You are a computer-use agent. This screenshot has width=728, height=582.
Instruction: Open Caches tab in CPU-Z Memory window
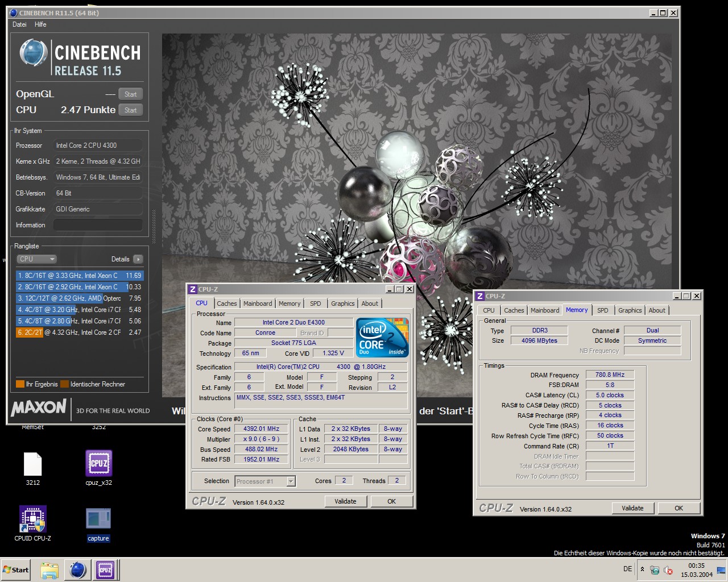pos(514,310)
